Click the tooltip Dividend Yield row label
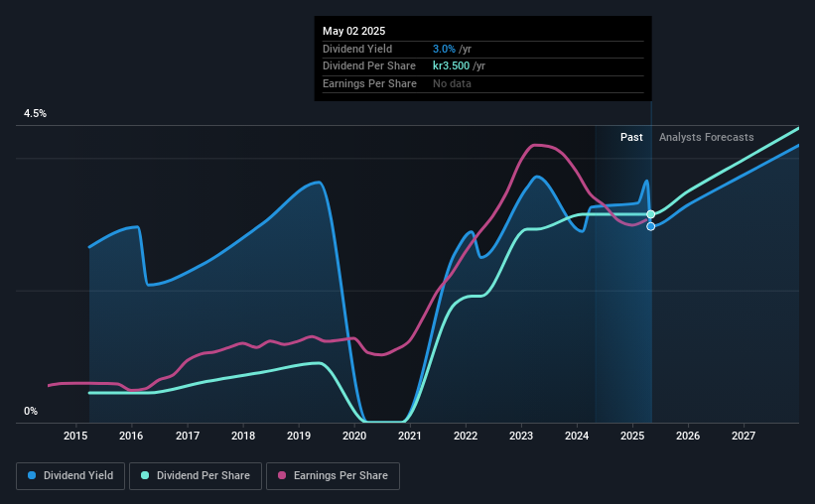The height and width of the screenshot is (504, 815). pyautogui.click(x=357, y=49)
